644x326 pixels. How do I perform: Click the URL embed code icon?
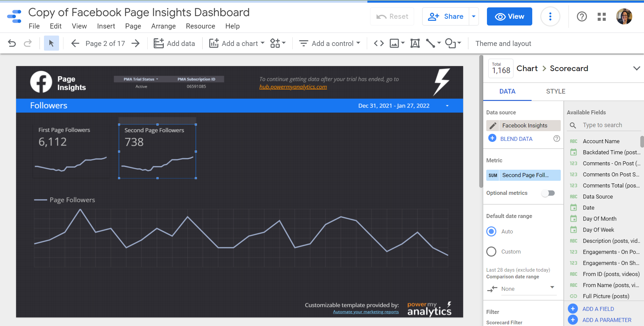point(379,43)
